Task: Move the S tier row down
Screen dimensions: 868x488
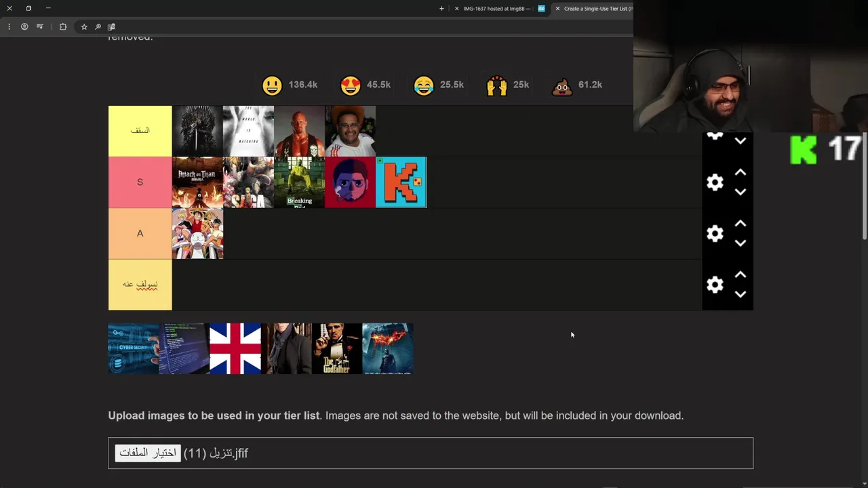Action: tap(741, 192)
